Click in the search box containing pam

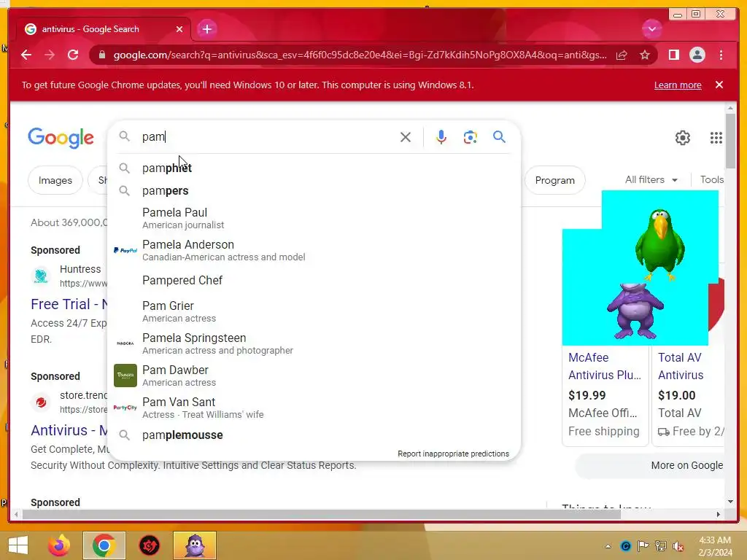(x=267, y=136)
